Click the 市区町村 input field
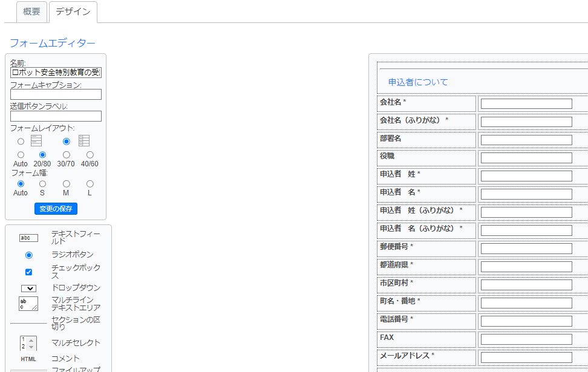 click(526, 285)
